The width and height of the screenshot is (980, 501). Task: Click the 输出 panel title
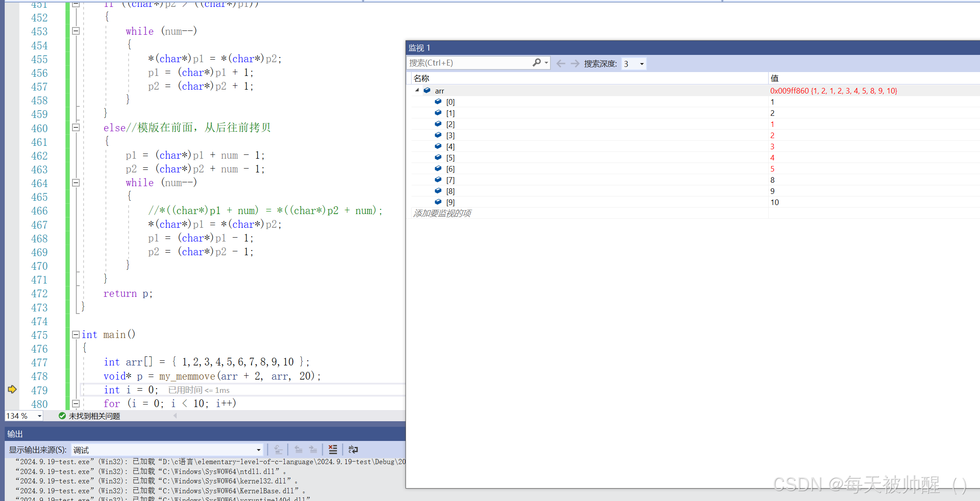(15, 434)
